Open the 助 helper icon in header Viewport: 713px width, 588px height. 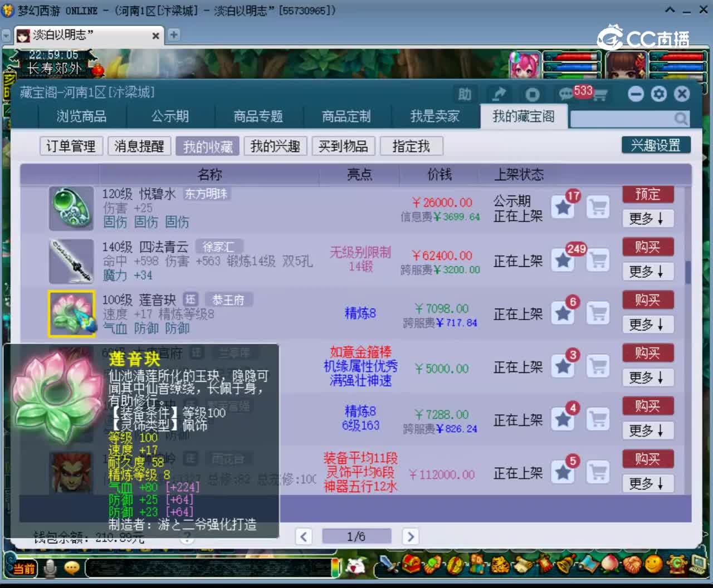coord(465,94)
